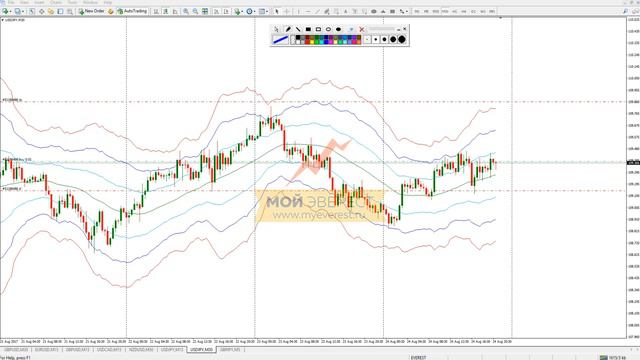
Task: Expand the Periods dropdown arrow
Action: [255, 11]
